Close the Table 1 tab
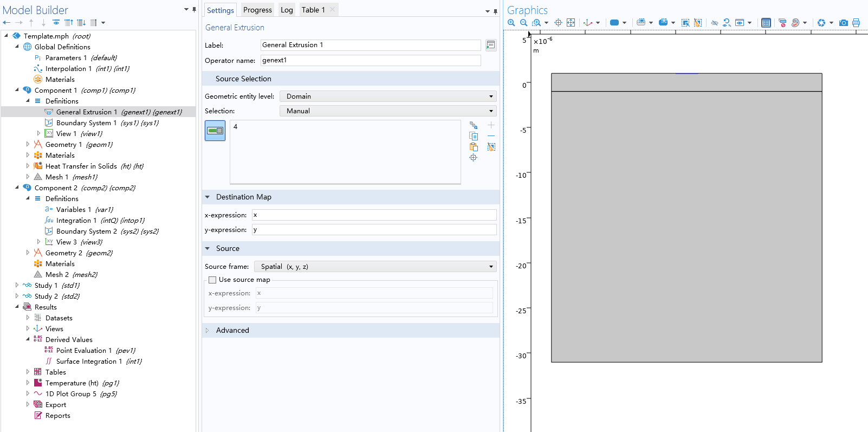 click(333, 9)
